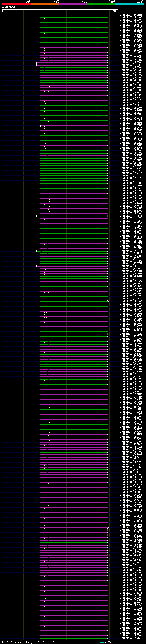Screen dimensions: 146x644
Task: Click label UniRef100_Q9C621
Action: (x=131, y=115)
